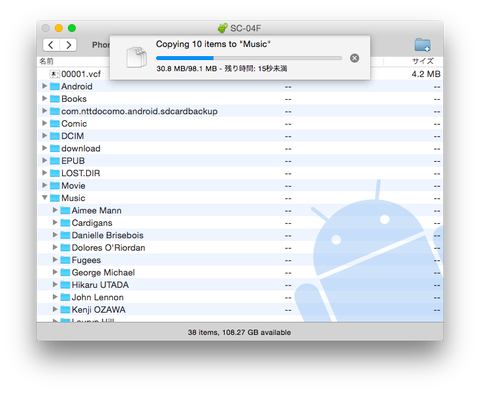This screenshot has width=480, height=393.
Task: Click the documents icon in copy dialog
Action: click(137, 57)
